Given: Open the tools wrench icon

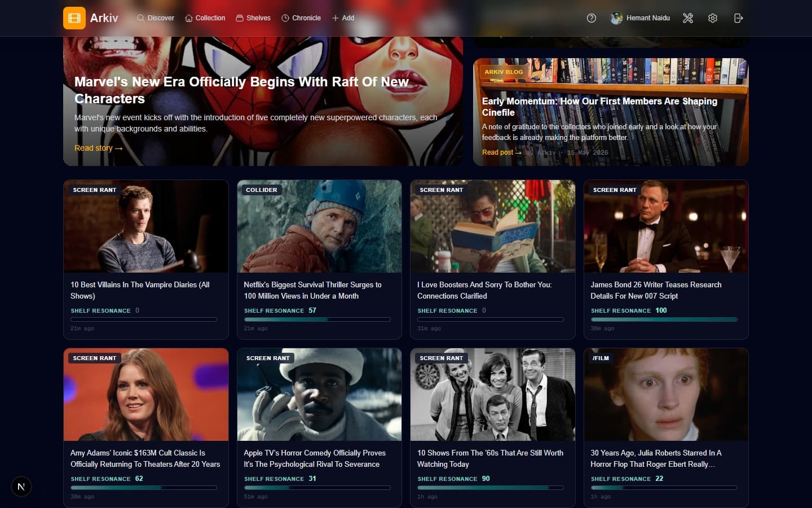Looking at the screenshot, I should (x=688, y=18).
